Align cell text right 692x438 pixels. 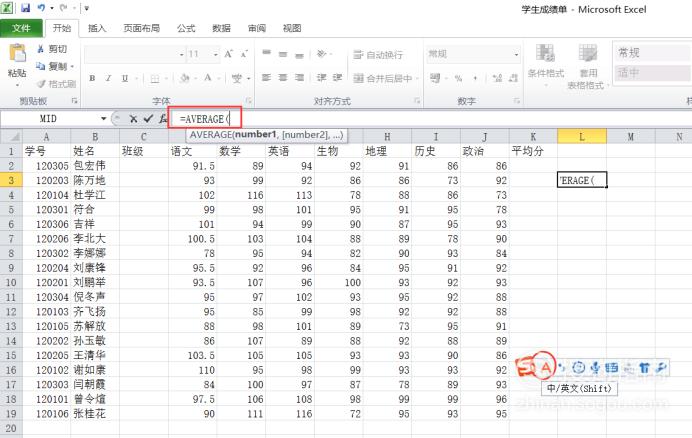pos(299,78)
